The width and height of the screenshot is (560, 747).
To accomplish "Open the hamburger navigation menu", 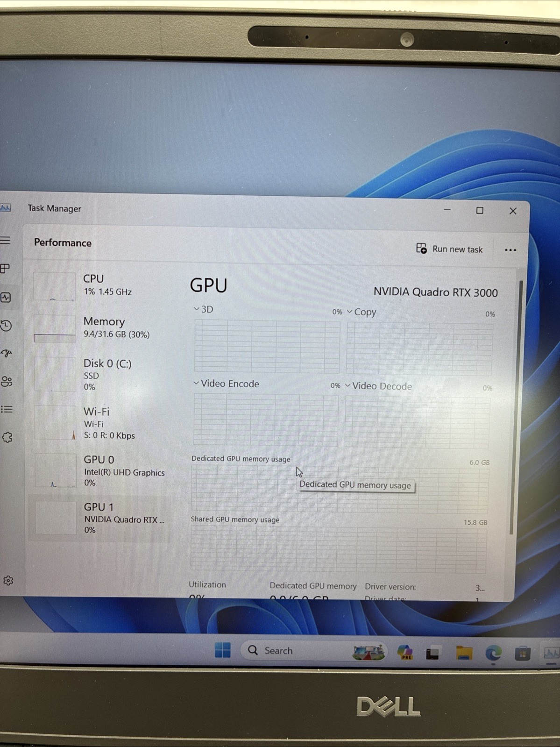I will pos(5,241).
